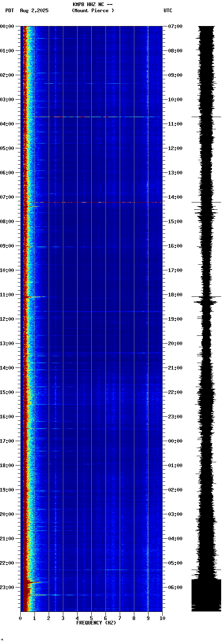The height and width of the screenshot is (644, 224).
Task: Click the 10 Hz frequency tick label
Action: tap(162, 618)
